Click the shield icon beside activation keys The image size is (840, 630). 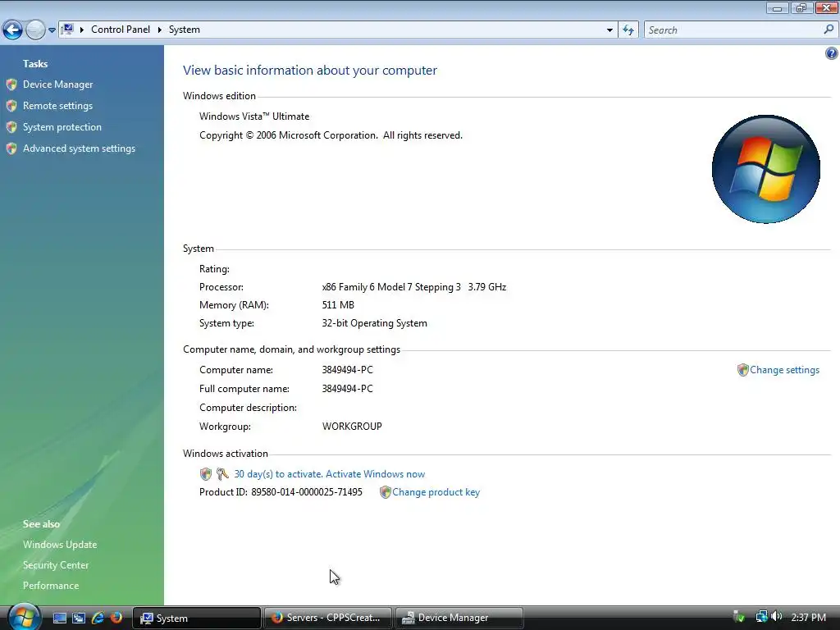(x=206, y=474)
